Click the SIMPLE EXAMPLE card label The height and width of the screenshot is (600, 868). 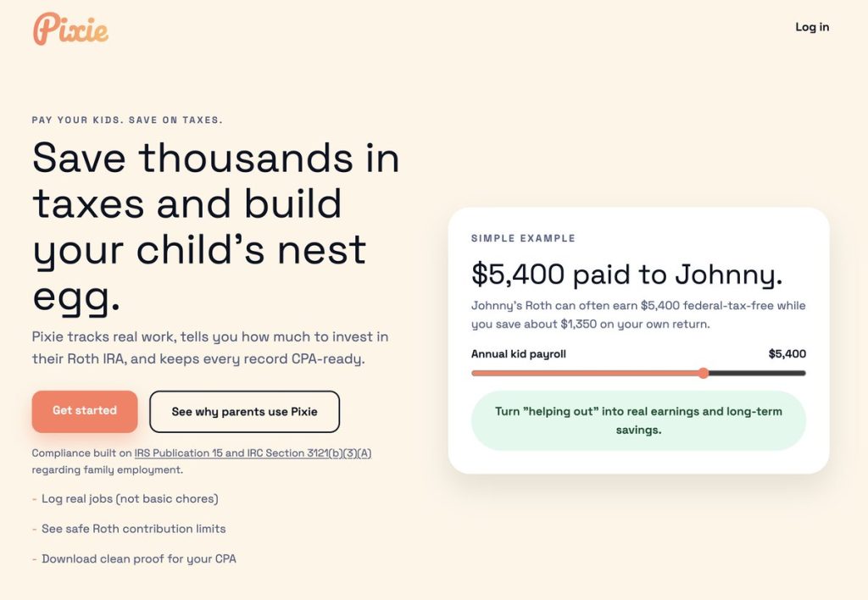coord(523,239)
